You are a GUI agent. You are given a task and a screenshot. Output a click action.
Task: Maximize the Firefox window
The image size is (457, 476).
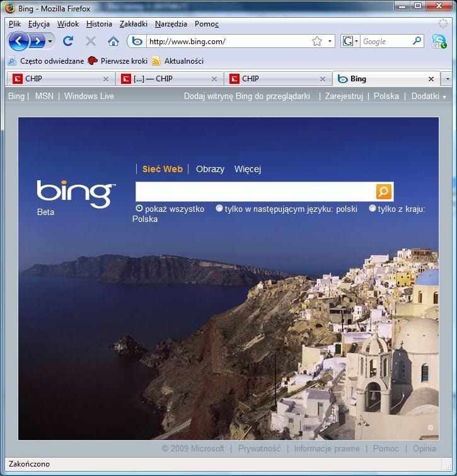tap(418, 6)
